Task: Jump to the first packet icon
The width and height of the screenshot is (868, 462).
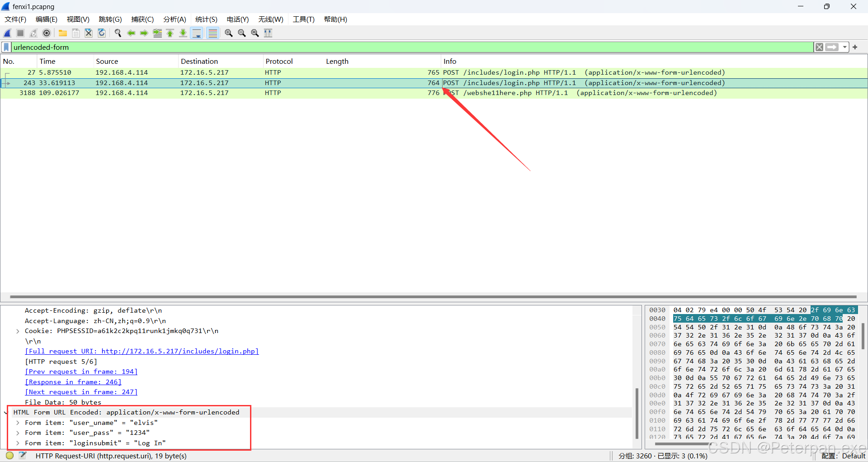Action: click(170, 33)
